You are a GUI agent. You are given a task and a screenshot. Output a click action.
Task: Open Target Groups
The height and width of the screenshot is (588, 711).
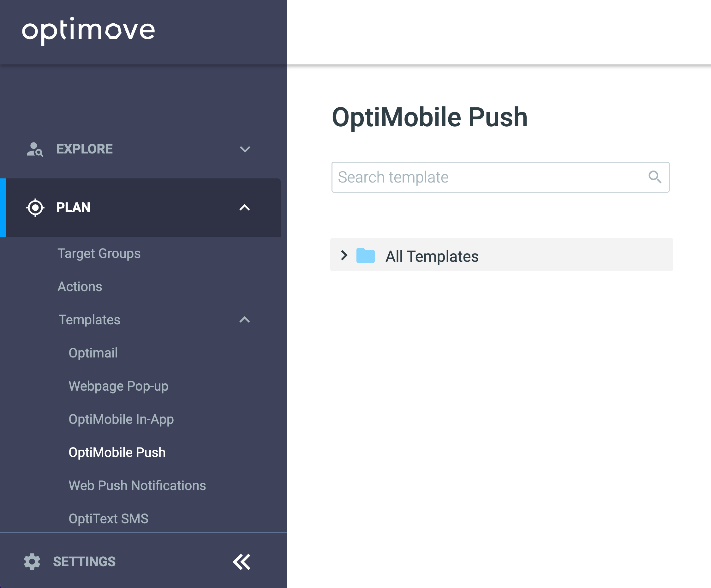[x=99, y=254]
